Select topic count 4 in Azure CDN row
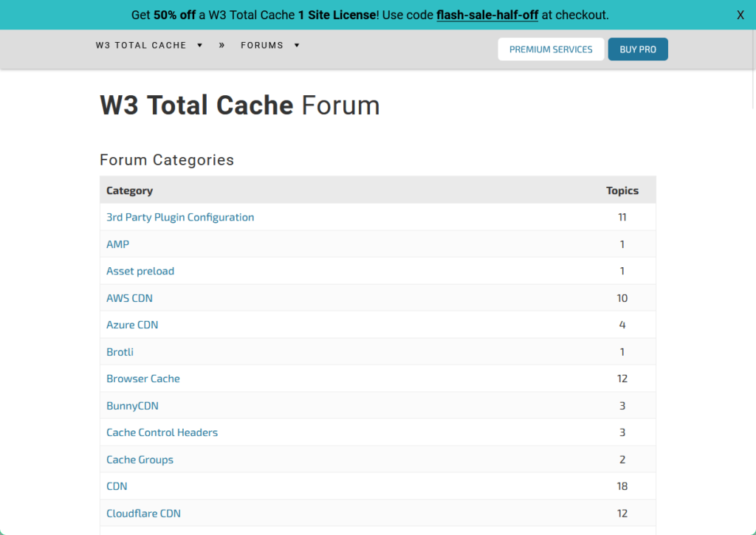756x535 pixels. [622, 325]
